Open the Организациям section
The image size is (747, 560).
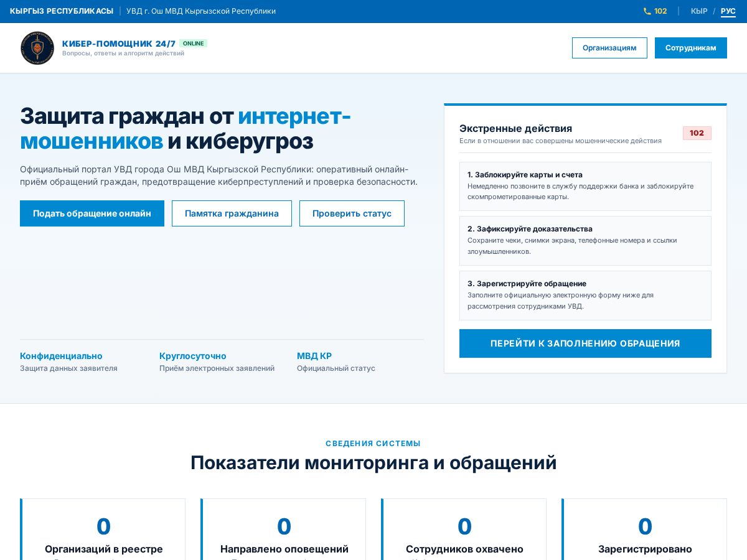point(609,48)
